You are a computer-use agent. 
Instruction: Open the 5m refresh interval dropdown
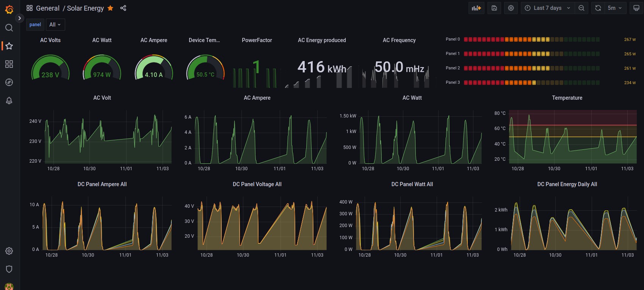tap(614, 8)
